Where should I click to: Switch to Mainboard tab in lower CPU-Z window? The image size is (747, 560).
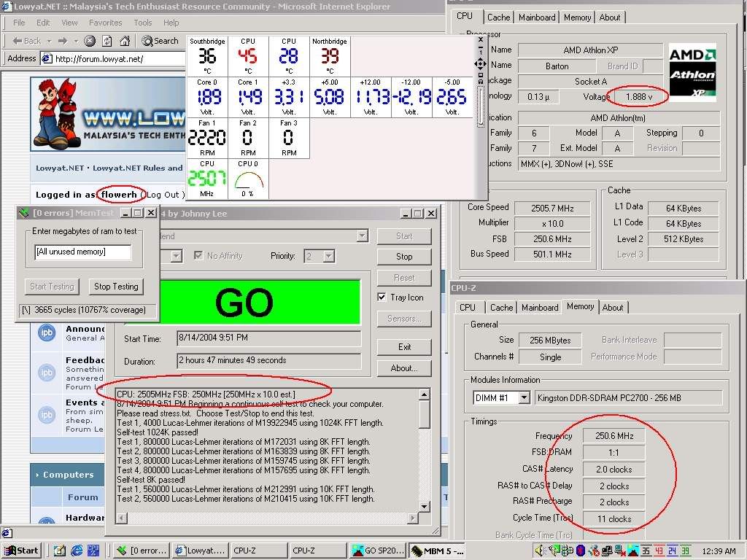(540, 308)
